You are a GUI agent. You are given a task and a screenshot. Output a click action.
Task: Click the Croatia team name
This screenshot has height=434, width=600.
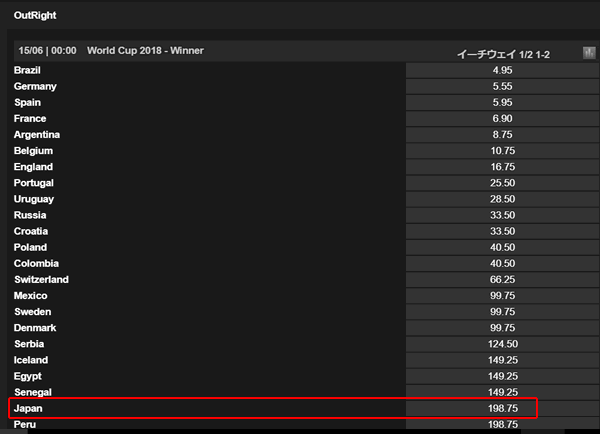[31, 231]
